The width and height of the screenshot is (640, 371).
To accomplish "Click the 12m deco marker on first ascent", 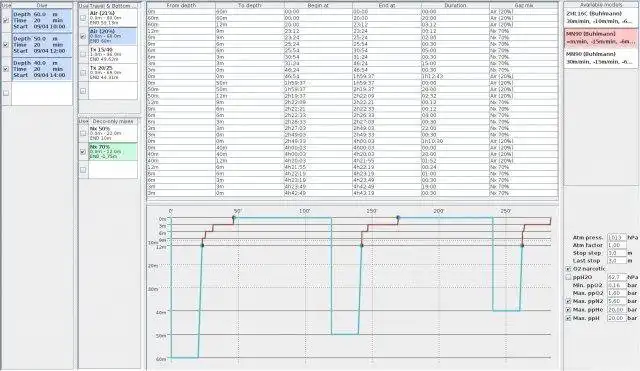I will [x=202, y=245].
